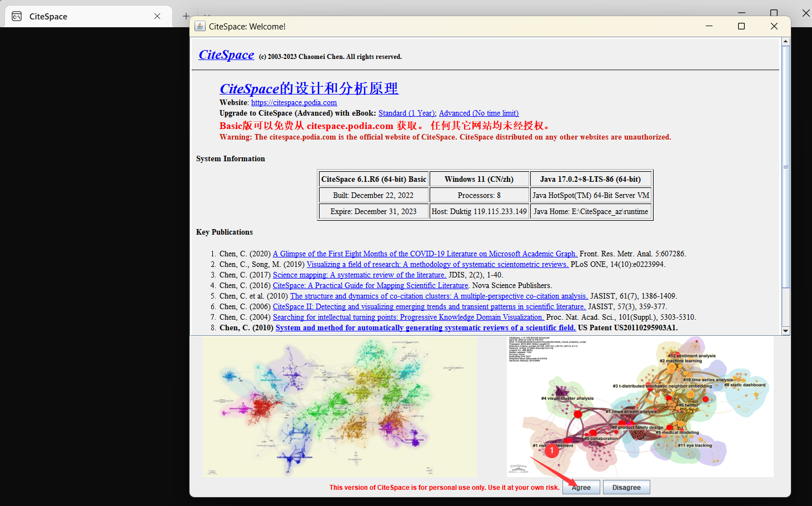
Task: Click the labeled co-citation cluster map image
Action: click(640, 406)
